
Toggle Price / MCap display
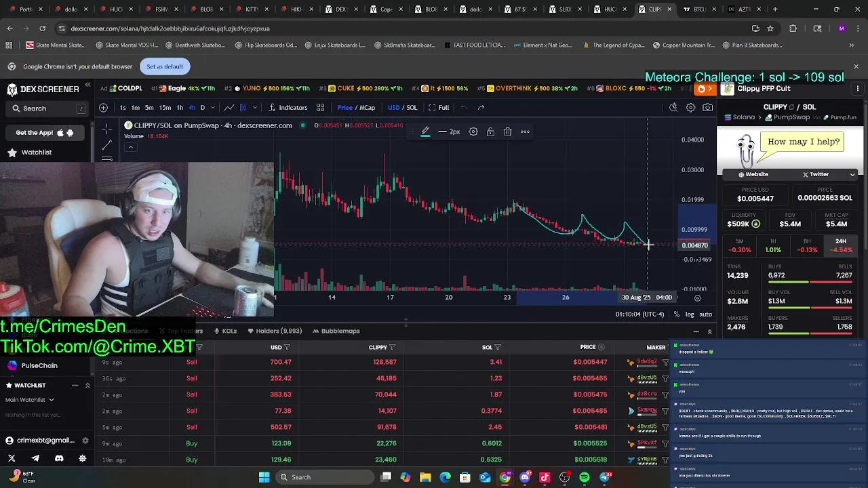356,107
